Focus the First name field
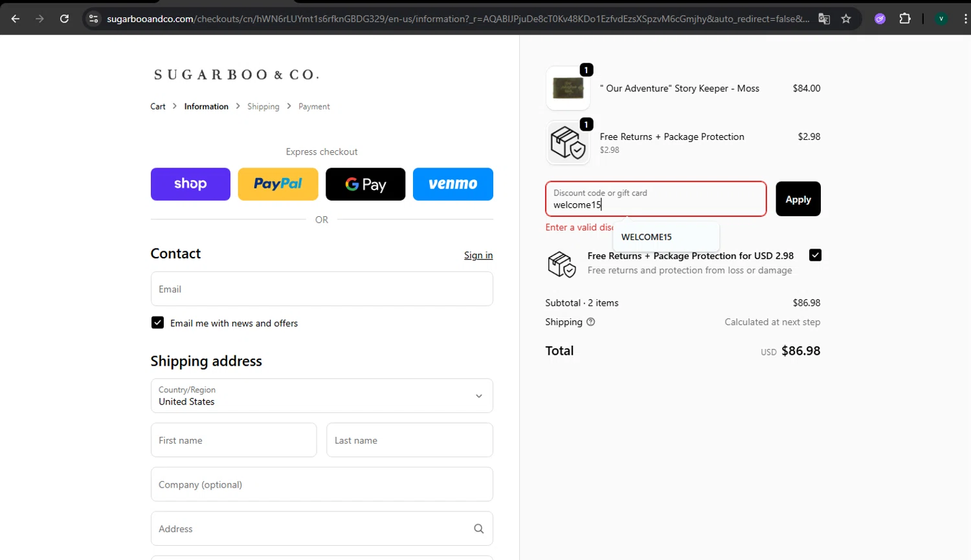 tap(234, 440)
